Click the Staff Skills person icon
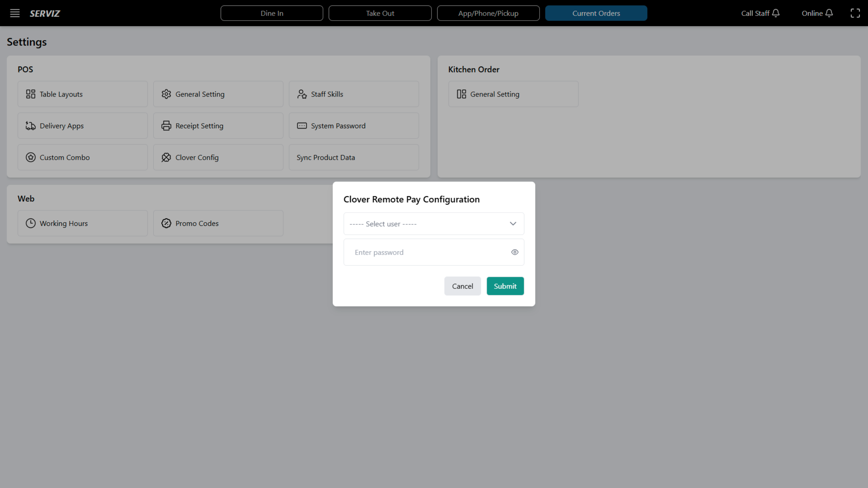Image resolution: width=868 pixels, height=488 pixels. tap(302, 94)
